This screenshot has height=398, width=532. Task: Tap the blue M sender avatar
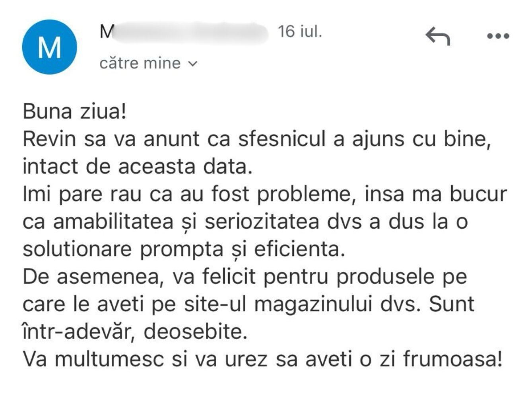tap(49, 47)
